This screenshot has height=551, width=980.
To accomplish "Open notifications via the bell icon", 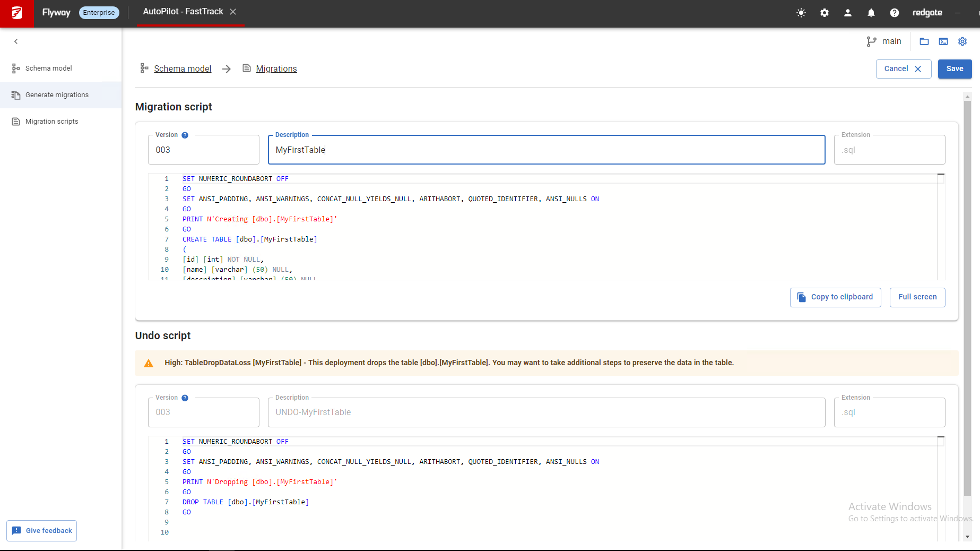I will pyautogui.click(x=871, y=13).
